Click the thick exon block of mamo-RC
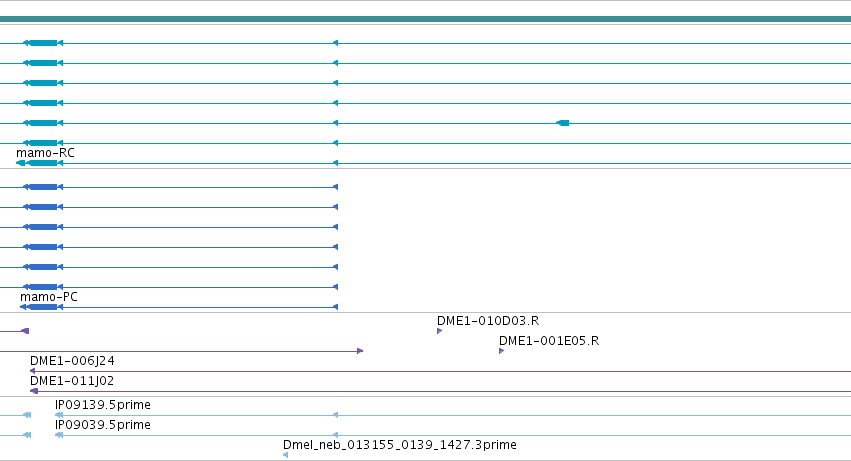The height and width of the screenshot is (461, 851). pos(42,163)
